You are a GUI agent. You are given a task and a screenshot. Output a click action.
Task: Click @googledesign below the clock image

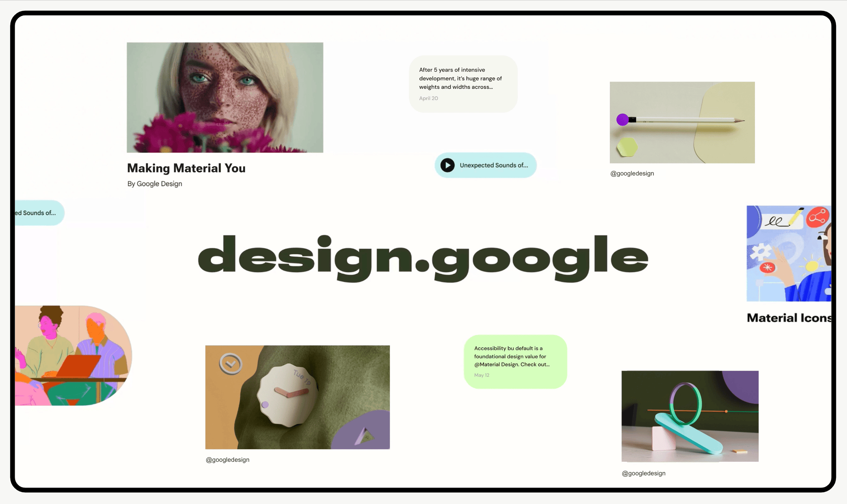click(227, 460)
